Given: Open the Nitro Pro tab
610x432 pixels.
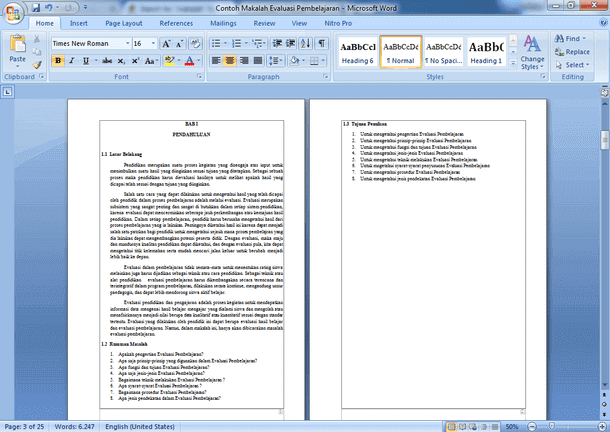Looking at the screenshot, I should coord(338,23).
